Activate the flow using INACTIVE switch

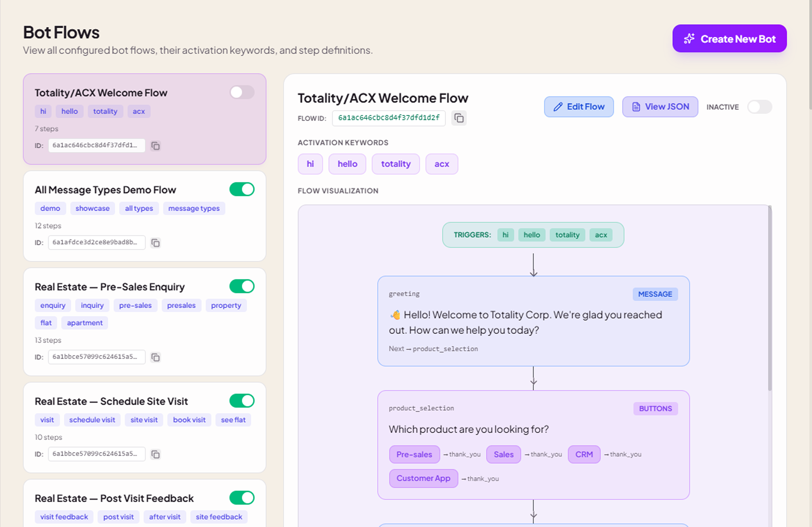pos(759,107)
